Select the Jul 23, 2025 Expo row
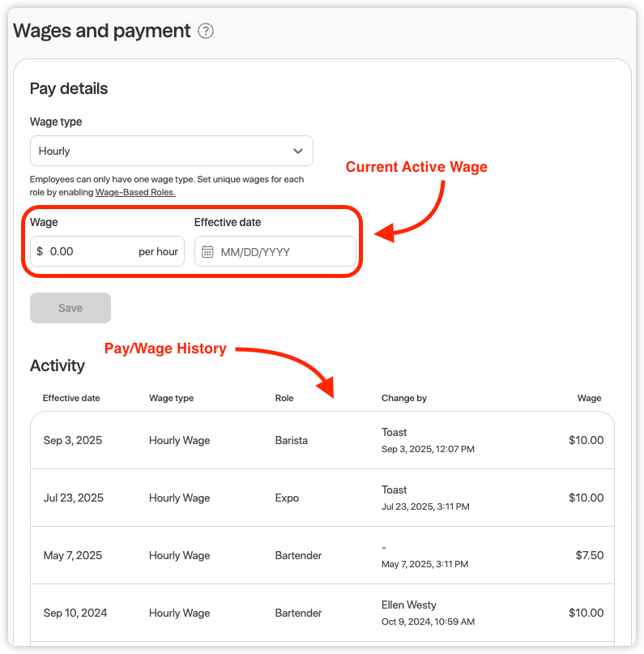This screenshot has width=644, height=654. click(x=322, y=498)
